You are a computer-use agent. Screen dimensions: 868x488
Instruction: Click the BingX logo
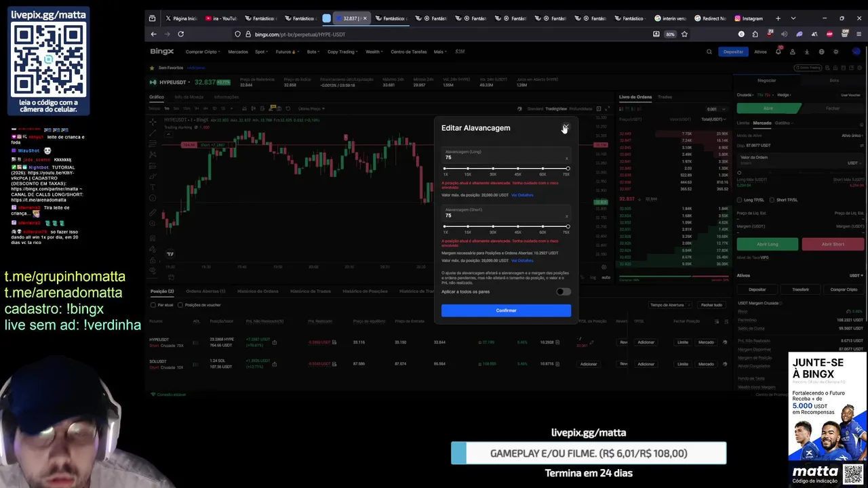(162, 52)
